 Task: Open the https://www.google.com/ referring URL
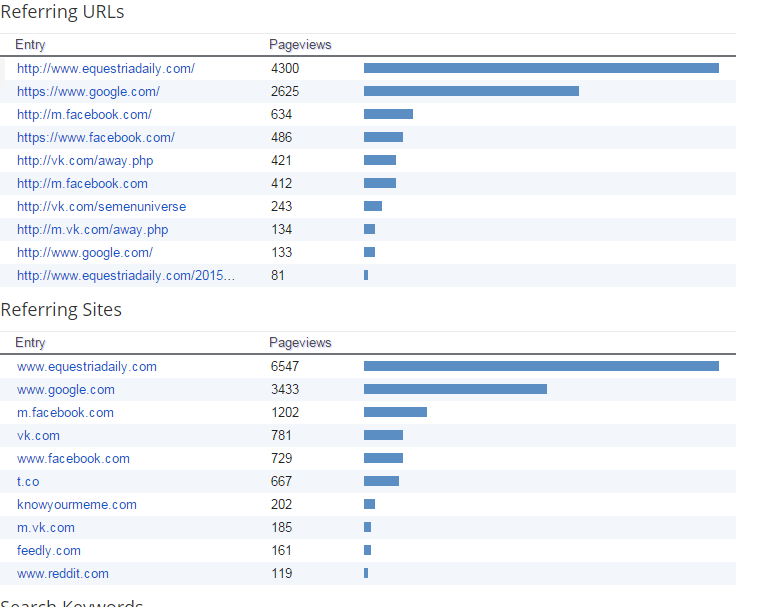pos(88,91)
